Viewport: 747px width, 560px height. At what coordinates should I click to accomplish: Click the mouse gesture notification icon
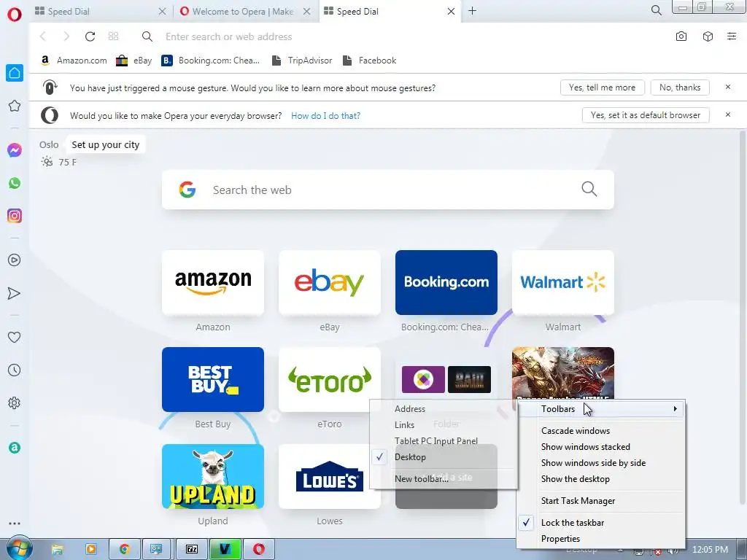point(50,87)
